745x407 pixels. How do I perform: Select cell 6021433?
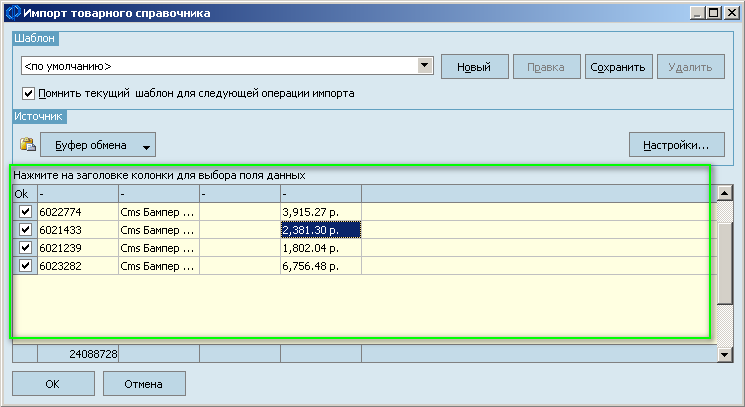78,230
